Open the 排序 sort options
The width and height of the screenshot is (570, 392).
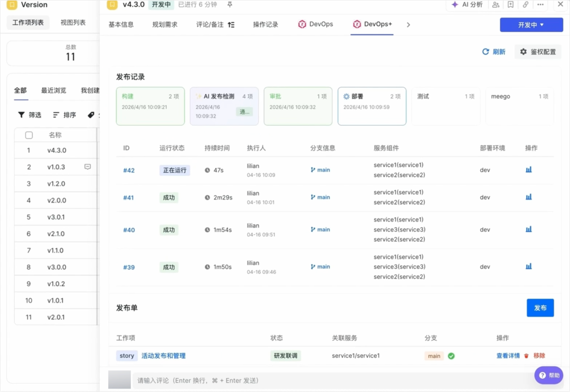pos(64,115)
